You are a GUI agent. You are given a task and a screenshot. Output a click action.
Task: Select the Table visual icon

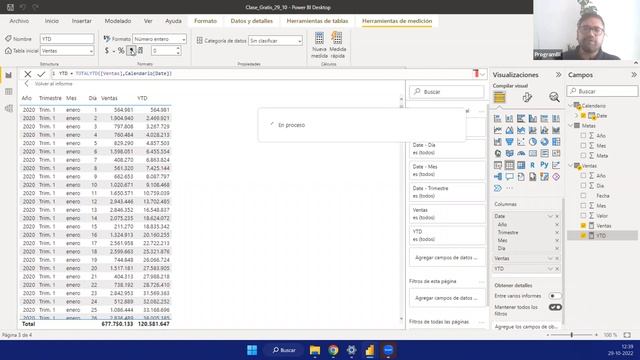tap(509, 165)
